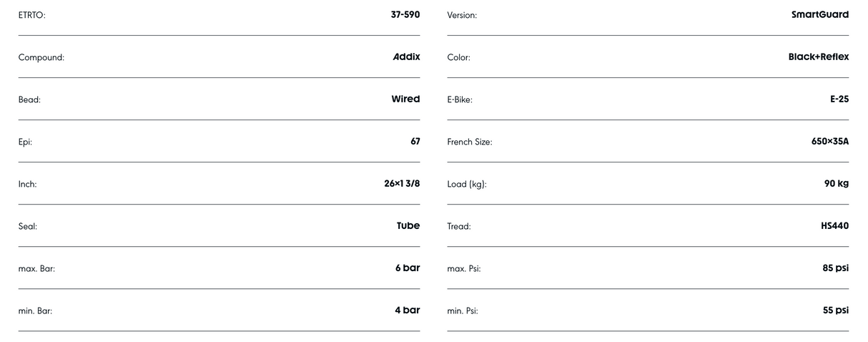Select the HS440 tread value
Screen dimensions: 868x342
click(835, 225)
